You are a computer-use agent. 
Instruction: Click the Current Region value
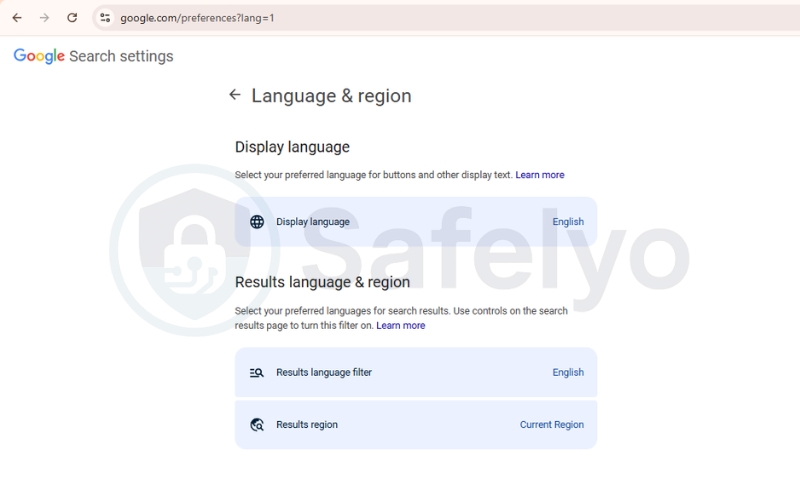(552, 424)
